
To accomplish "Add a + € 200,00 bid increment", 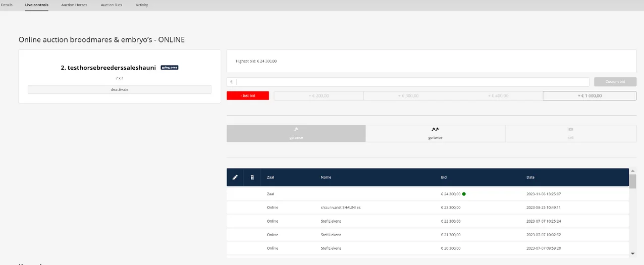I will coord(318,95).
